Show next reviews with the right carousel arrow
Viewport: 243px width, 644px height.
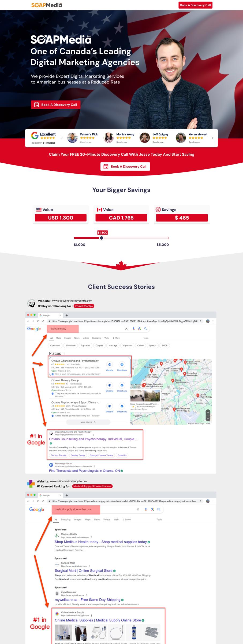tap(212, 138)
